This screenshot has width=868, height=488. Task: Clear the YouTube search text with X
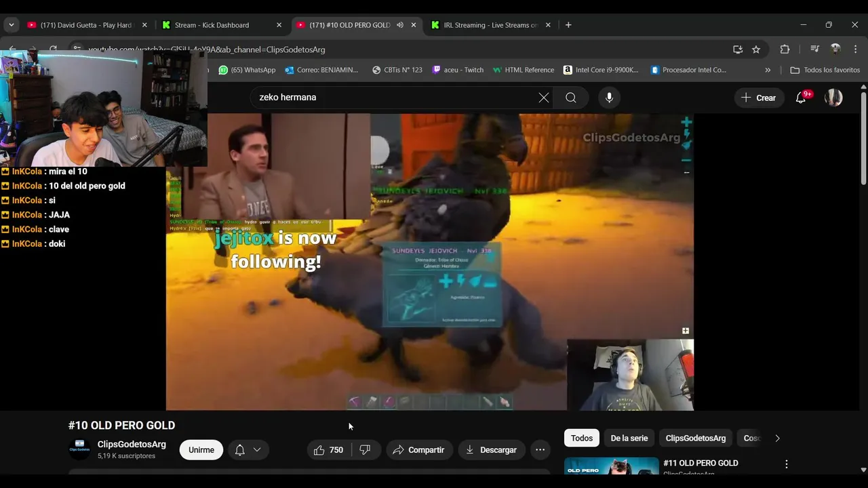544,98
